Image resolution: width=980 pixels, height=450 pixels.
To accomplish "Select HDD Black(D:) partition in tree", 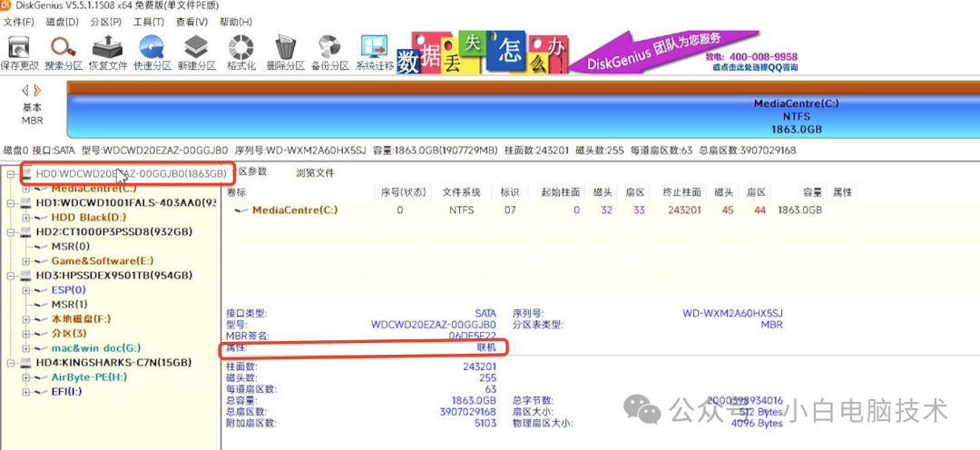I will click(89, 218).
